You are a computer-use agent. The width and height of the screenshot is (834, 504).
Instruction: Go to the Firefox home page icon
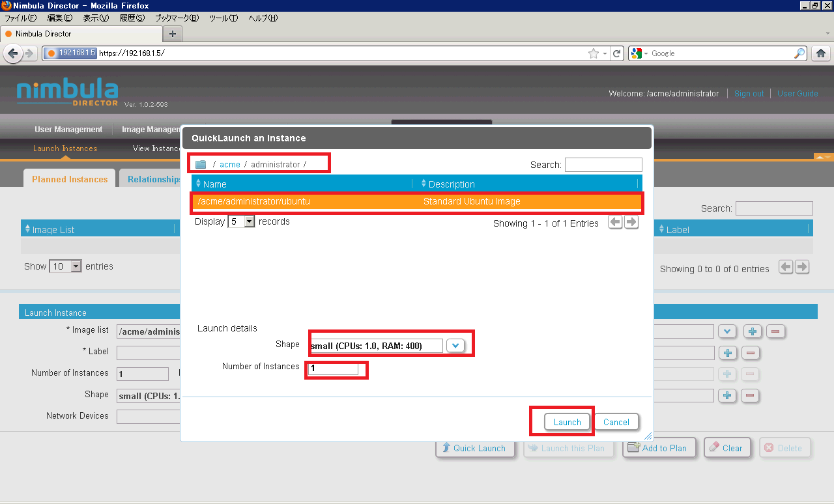821,53
